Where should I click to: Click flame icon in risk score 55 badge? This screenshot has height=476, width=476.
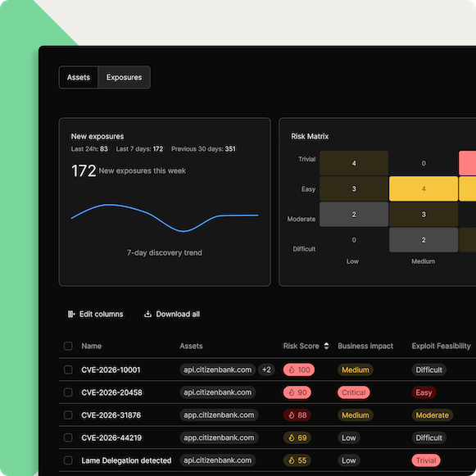point(292,460)
